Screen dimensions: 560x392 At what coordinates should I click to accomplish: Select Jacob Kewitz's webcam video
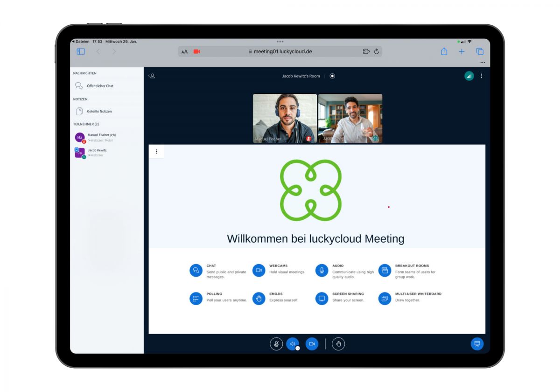350,119
